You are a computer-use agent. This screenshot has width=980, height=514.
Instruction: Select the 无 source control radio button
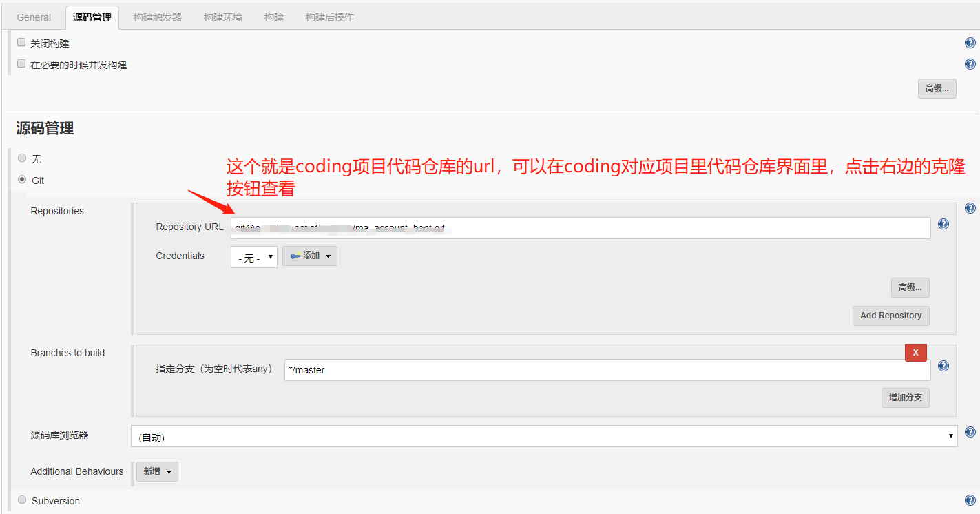coord(21,158)
